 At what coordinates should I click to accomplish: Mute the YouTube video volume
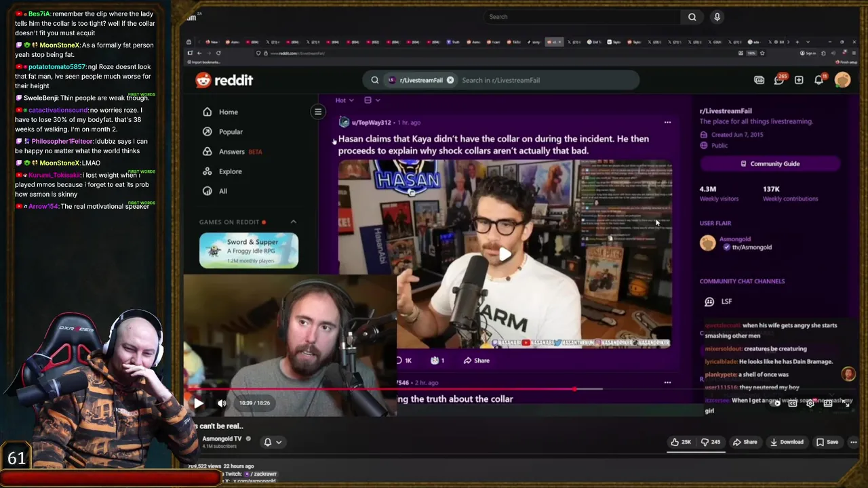[222, 403]
